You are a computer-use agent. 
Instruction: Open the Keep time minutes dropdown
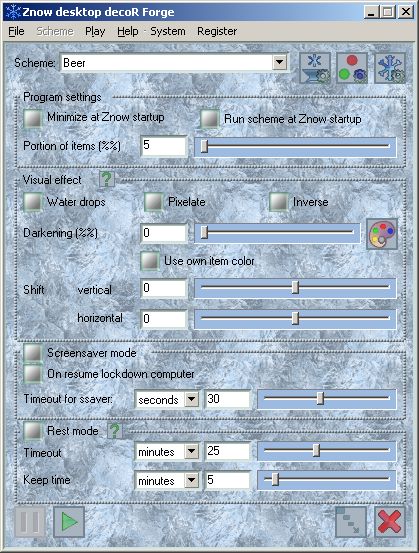coord(192,480)
